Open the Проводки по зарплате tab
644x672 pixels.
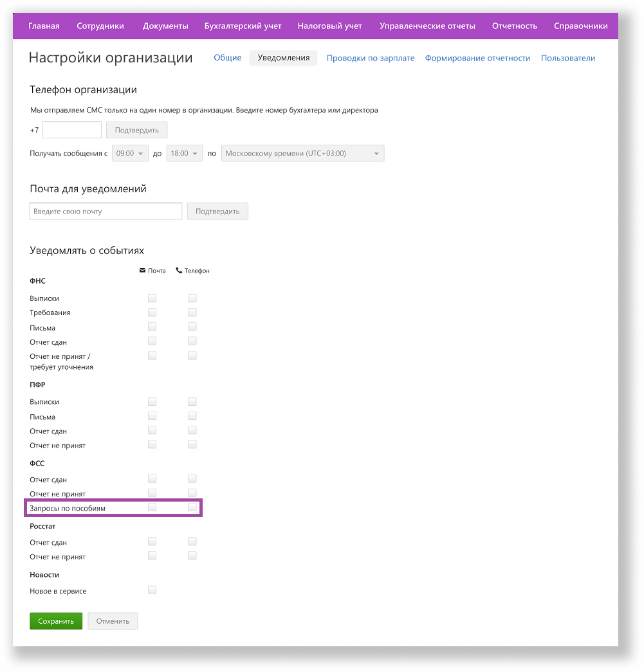[371, 59]
